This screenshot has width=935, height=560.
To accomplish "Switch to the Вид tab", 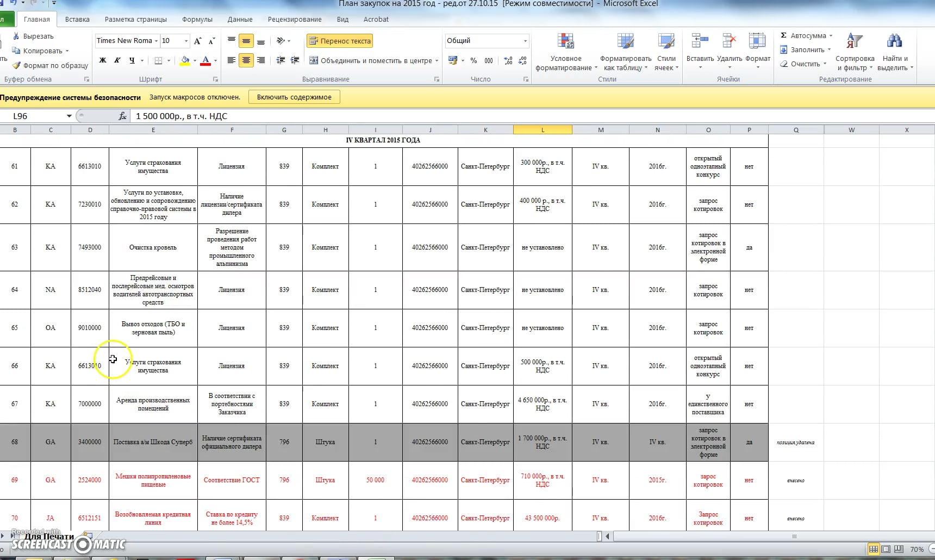I will click(x=342, y=19).
